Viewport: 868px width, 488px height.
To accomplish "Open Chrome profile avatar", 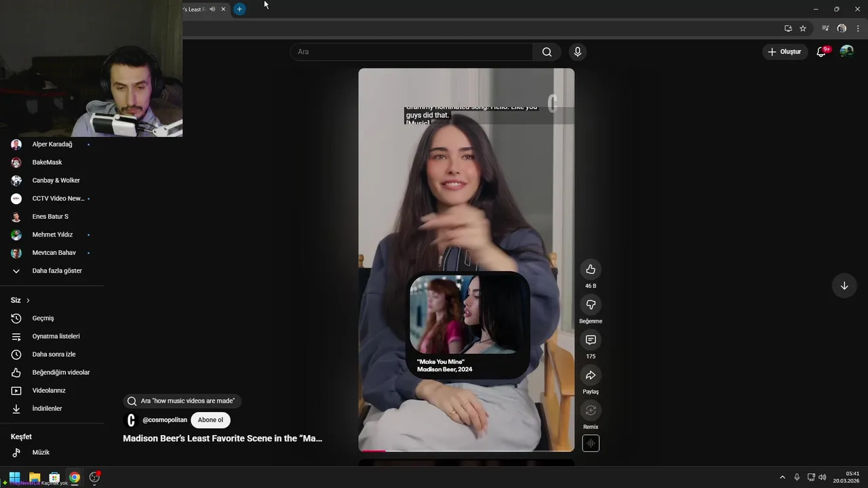I will [x=842, y=28].
